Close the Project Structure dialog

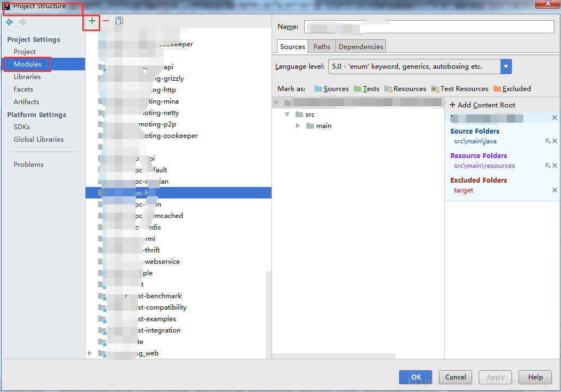pos(548,4)
